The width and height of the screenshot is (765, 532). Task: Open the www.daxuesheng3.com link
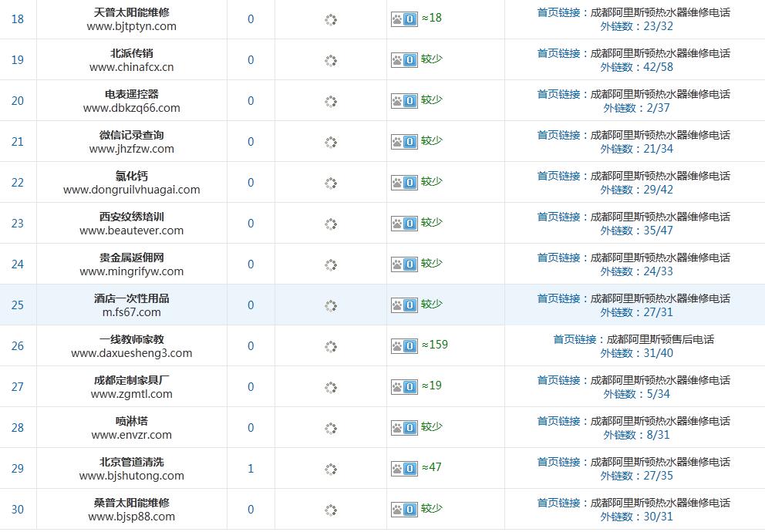pyautogui.click(x=131, y=353)
